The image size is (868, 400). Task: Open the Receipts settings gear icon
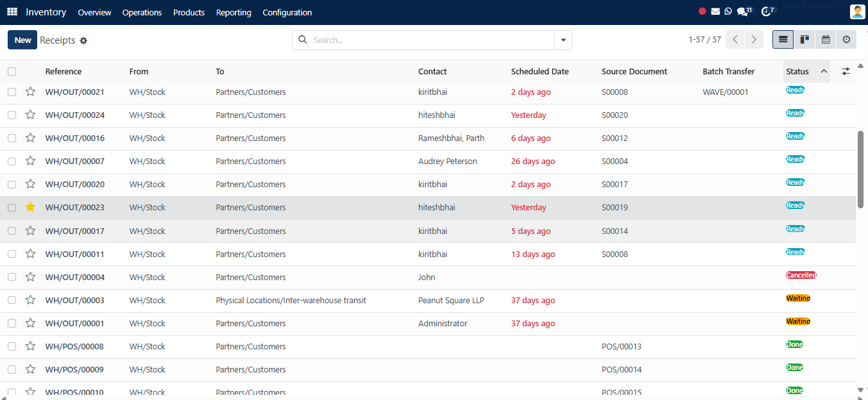83,40
